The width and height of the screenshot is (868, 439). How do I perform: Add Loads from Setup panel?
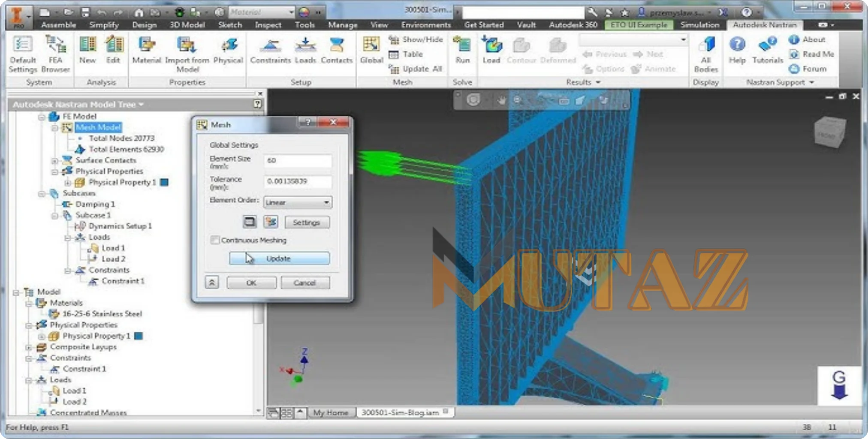tap(305, 50)
